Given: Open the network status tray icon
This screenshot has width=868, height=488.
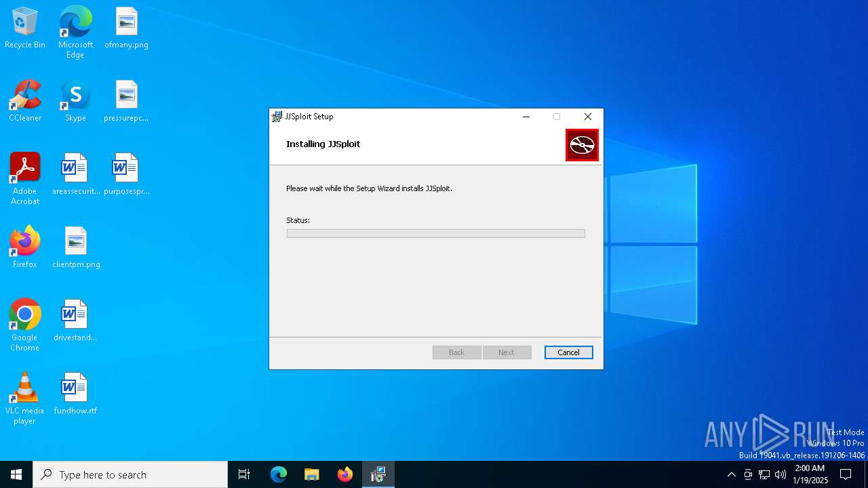Looking at the screenshot, I should [x=764, y=474].
